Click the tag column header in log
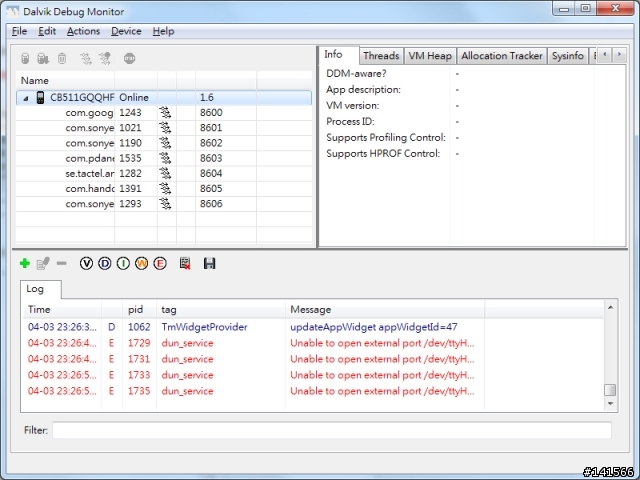Screen dimensions: 640x480 click(x=221, y=310)
